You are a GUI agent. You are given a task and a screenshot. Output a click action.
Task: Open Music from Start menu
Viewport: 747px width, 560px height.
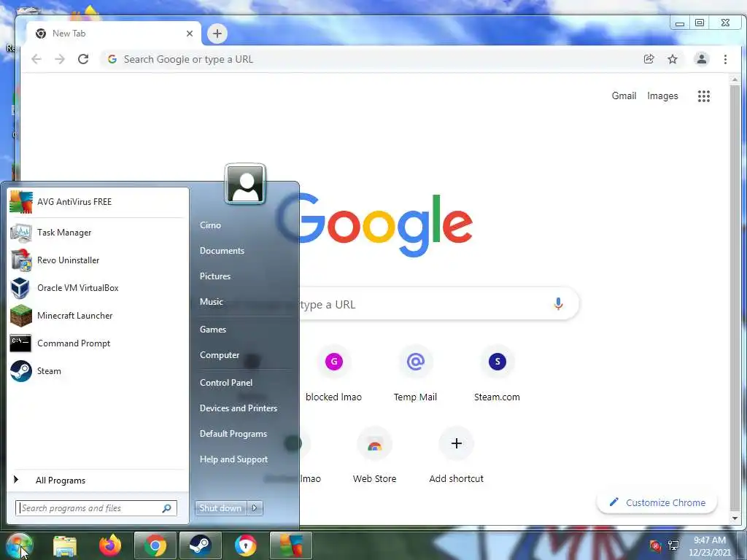[211, 302]
